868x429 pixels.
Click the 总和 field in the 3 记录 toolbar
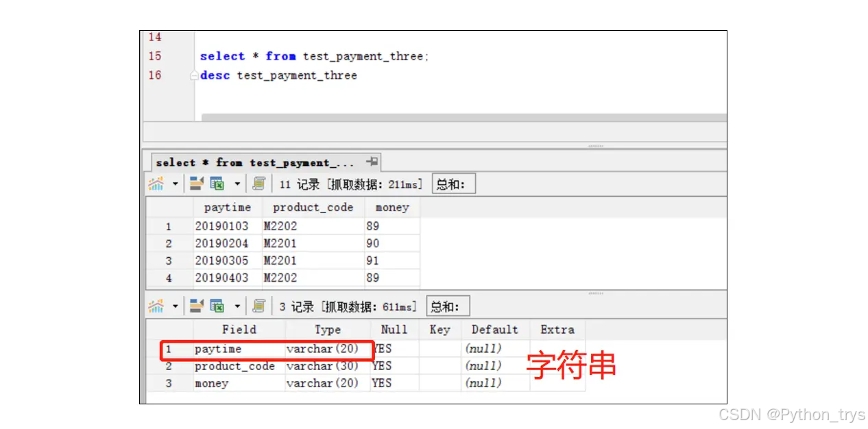448,306
